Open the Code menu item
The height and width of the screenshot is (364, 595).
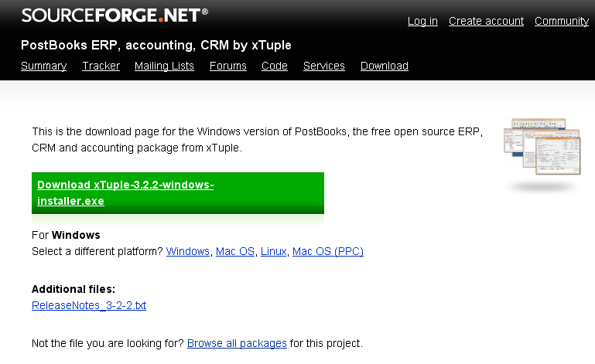275,66
